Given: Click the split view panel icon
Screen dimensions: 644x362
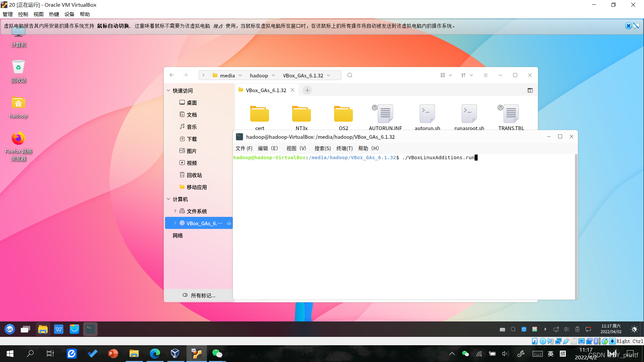Looking at the screenshot, I should tap(530, 90).
